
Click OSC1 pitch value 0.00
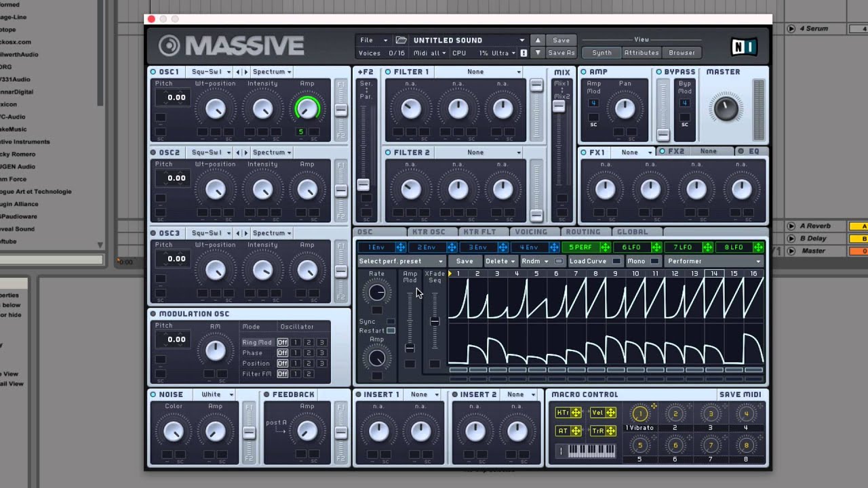point(176,98)
